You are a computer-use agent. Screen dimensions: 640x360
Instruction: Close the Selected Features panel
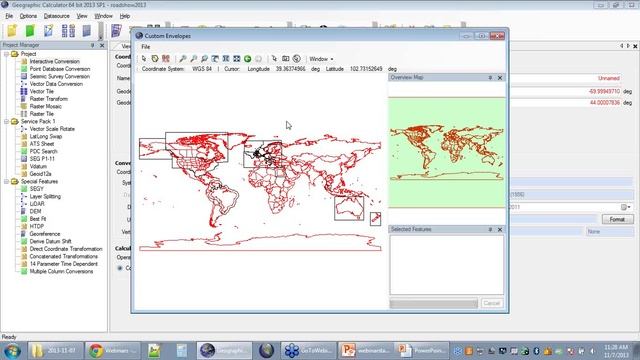click(x=500, y=230)
